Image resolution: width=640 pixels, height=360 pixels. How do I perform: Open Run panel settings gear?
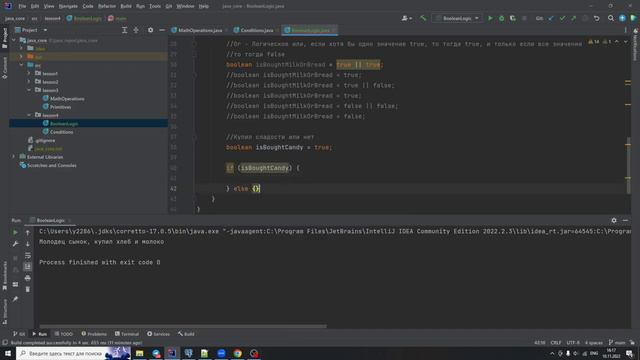pos(614,220)
